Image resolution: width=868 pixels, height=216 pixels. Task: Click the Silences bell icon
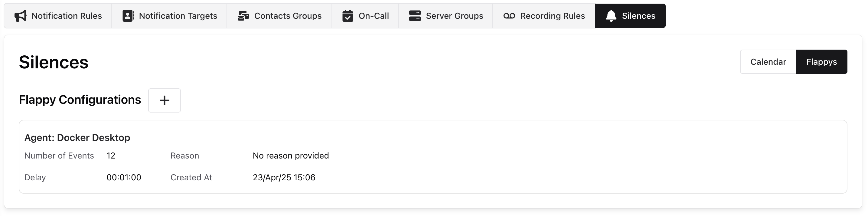point(611,16)
